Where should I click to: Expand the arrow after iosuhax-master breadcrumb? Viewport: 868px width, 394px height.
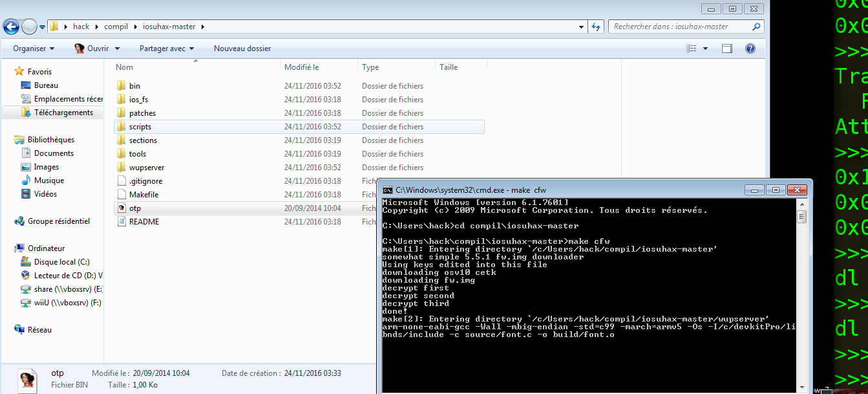202,27
